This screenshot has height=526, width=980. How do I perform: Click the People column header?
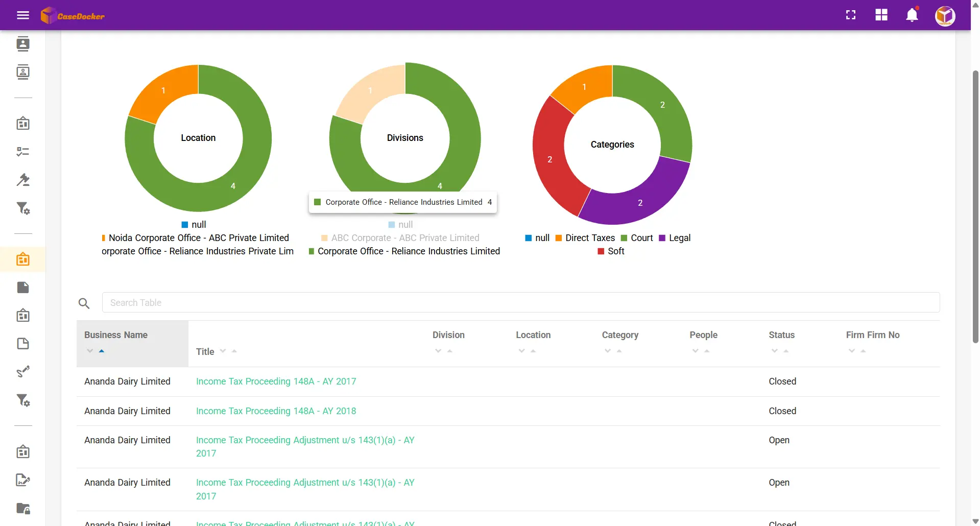(704, 335)
